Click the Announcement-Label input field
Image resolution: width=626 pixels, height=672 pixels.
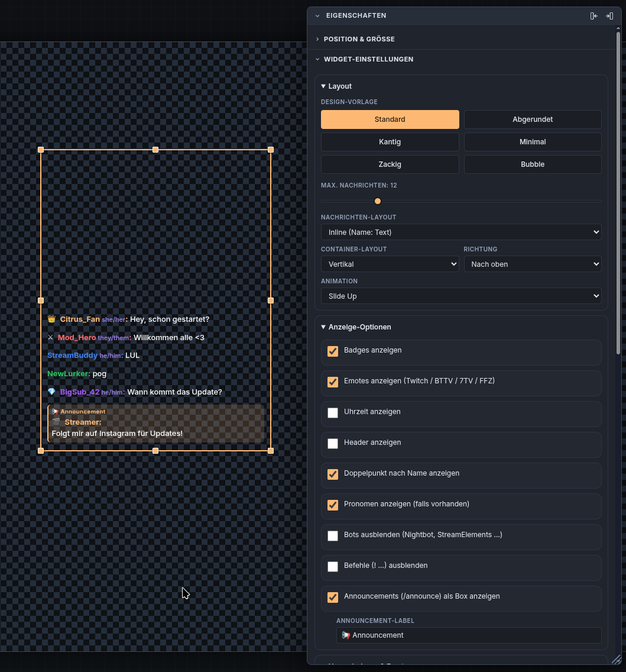(x=468, y=635)
